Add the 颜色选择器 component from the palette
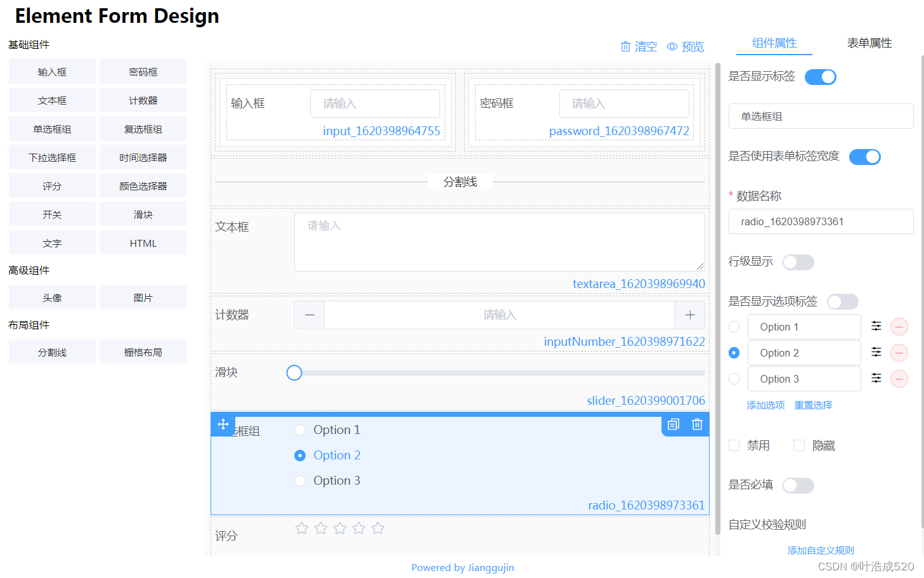This screenshot has width=924, height=578. click(143, 186)
